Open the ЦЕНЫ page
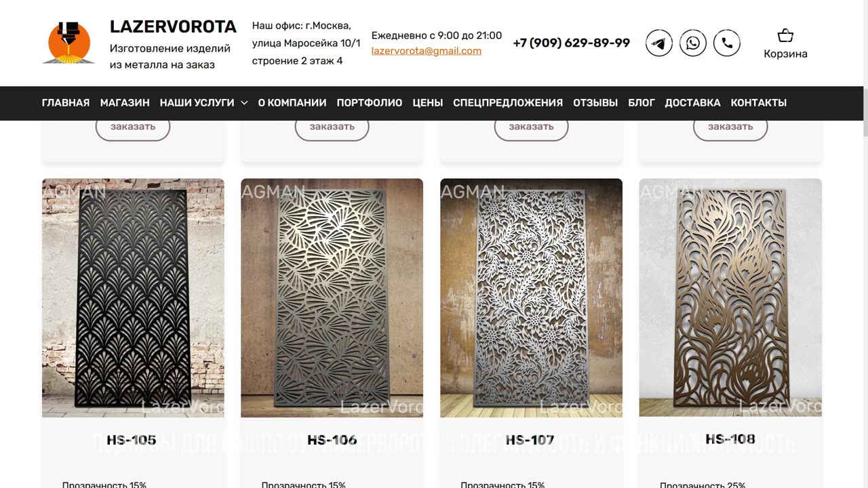868x488 pixels. [428, 103]
